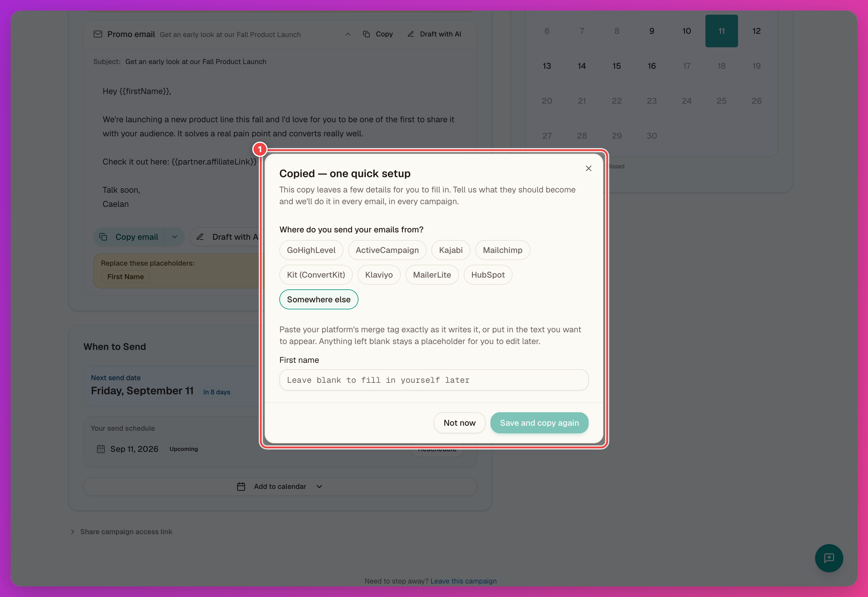Dismiss setup with Not now
Image resolution: width=868 pixels, height=597 pixels.
pyautogui.click(x=459, y=423)
